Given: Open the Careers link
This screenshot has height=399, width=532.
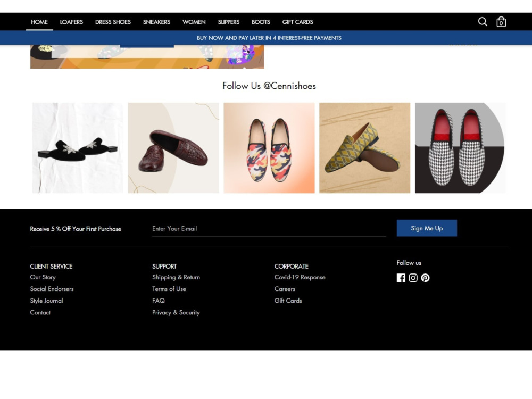Looking at the screenshot, I should [x=285, y=289].
